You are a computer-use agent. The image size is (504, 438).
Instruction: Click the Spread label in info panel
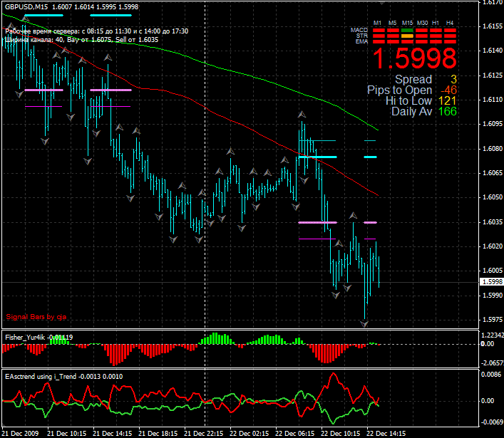pyautogui.click(x=413, y=80)
